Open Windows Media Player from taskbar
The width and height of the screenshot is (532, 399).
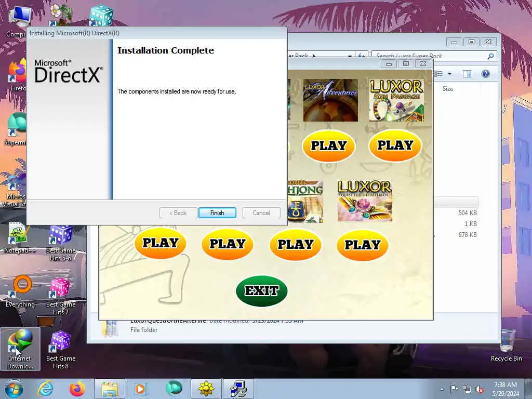pos(140,389)
